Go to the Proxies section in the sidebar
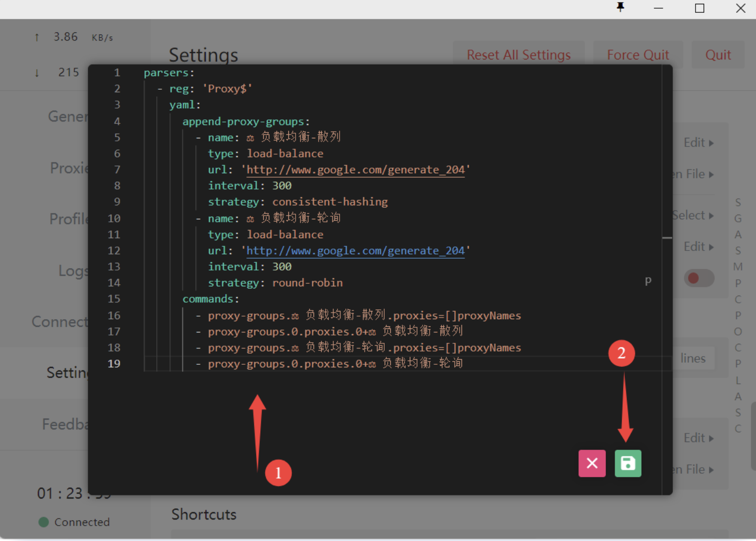 pyautogui.click(x=70, y=168)
